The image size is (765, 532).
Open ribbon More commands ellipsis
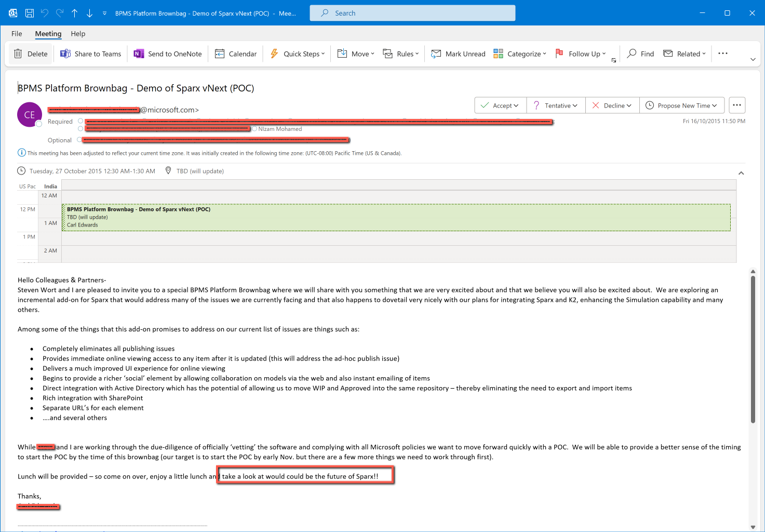723,54
